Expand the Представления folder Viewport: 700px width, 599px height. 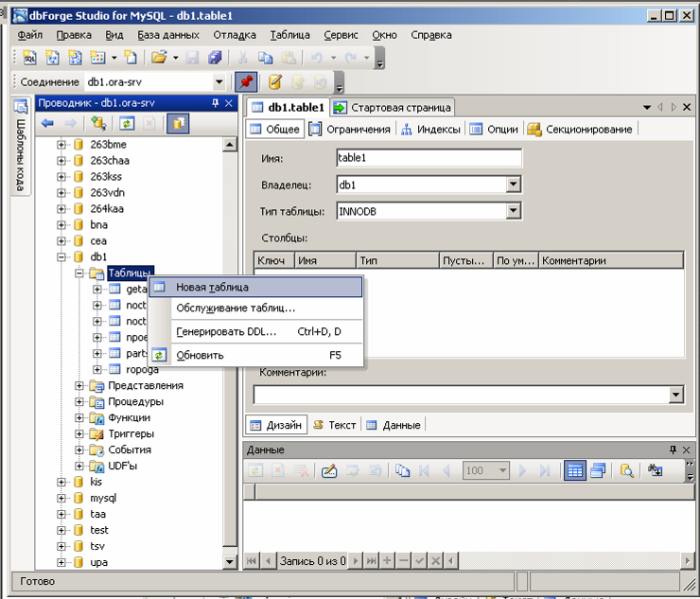(x=79, y=385)
